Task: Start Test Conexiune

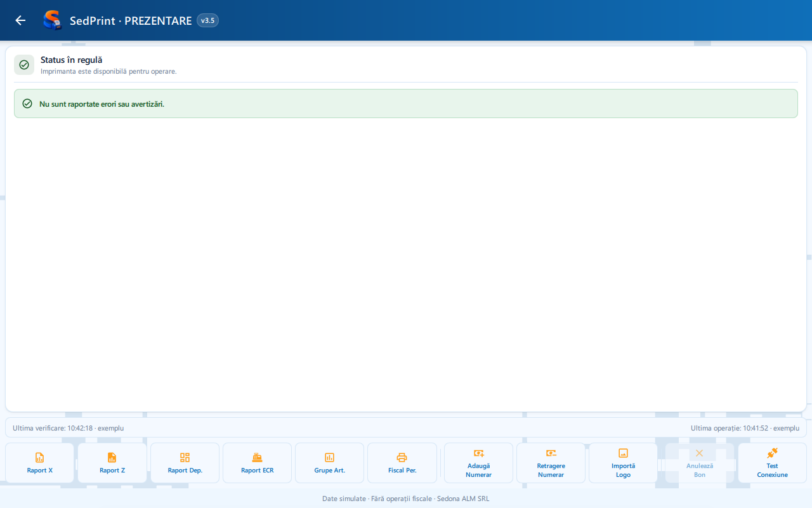Action: click(772, 463)
